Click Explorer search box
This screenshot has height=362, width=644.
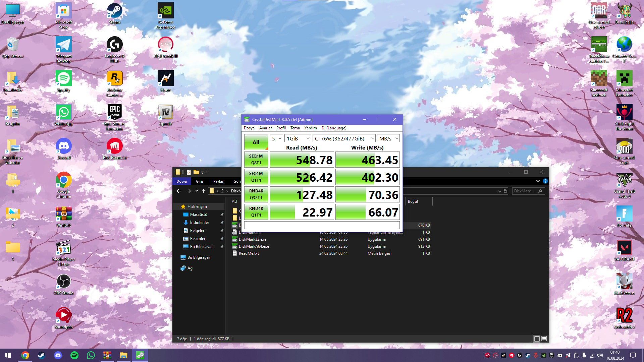pyautogui.click(x=528, y=191)
